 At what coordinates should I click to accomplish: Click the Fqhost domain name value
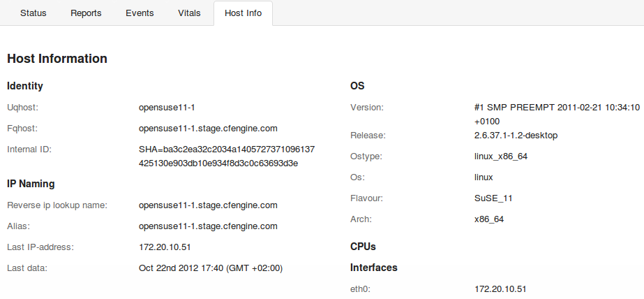tap(208, 129)
